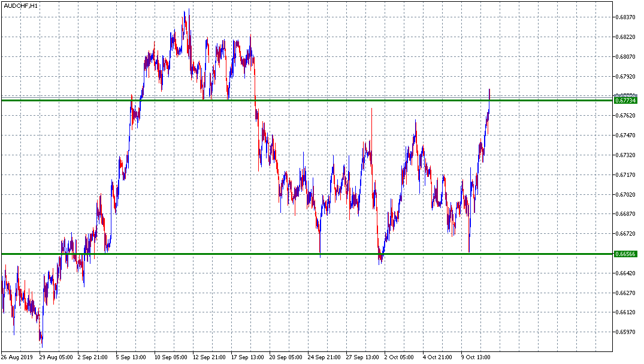Click price level 0.67620 on the scale
Viewport: 644px width, 364px height.
[625, 116]
